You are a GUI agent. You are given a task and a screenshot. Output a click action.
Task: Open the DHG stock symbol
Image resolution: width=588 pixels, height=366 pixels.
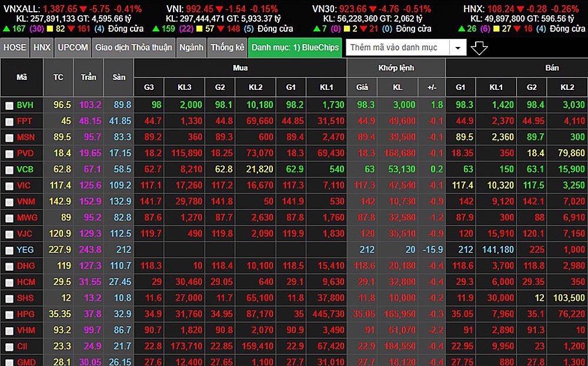[26, 266]
